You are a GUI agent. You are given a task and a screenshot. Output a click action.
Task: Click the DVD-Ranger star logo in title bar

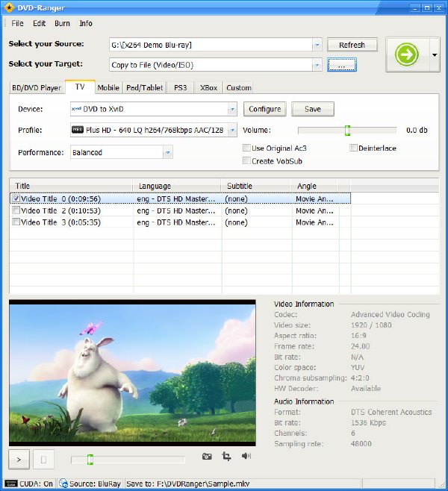point(9,7)
